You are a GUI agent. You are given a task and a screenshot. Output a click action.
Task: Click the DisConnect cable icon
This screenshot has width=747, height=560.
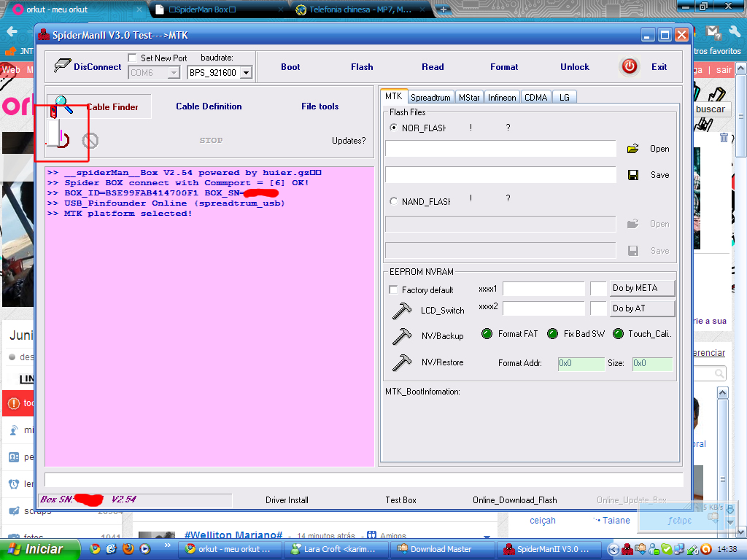tap(62, 66)
